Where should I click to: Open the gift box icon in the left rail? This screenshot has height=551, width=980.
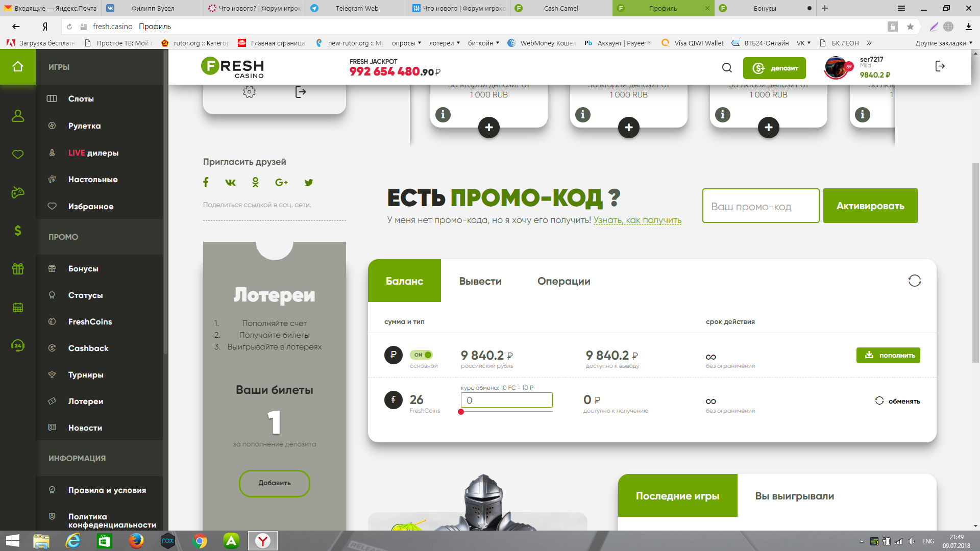pyautogui.click(x=18, y=269)
